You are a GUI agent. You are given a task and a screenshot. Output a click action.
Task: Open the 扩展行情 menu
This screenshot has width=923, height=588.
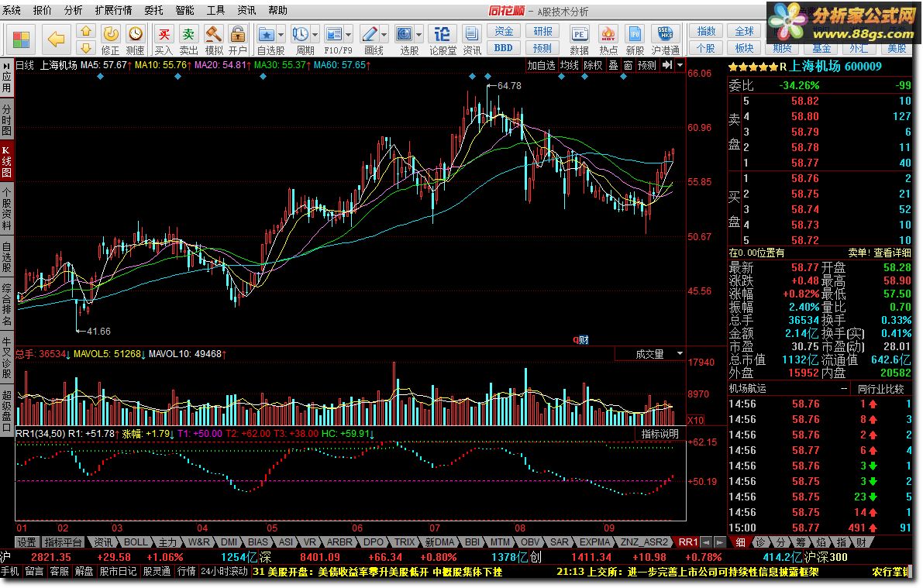tap(113, 10)
